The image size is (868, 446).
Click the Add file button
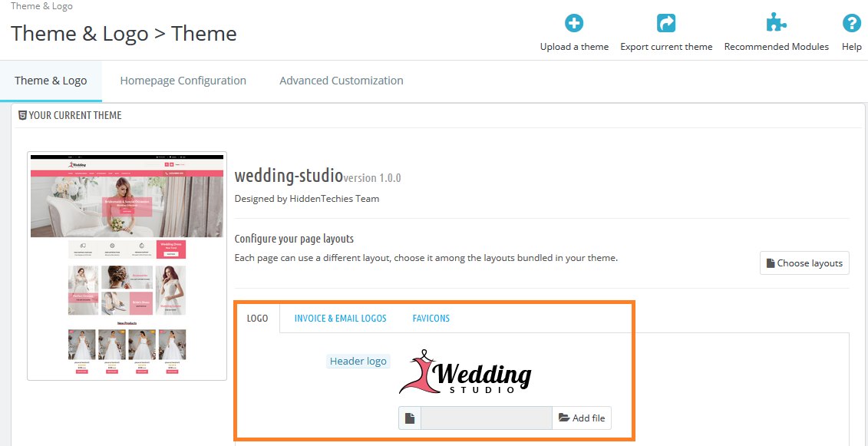tap(582, 418)
